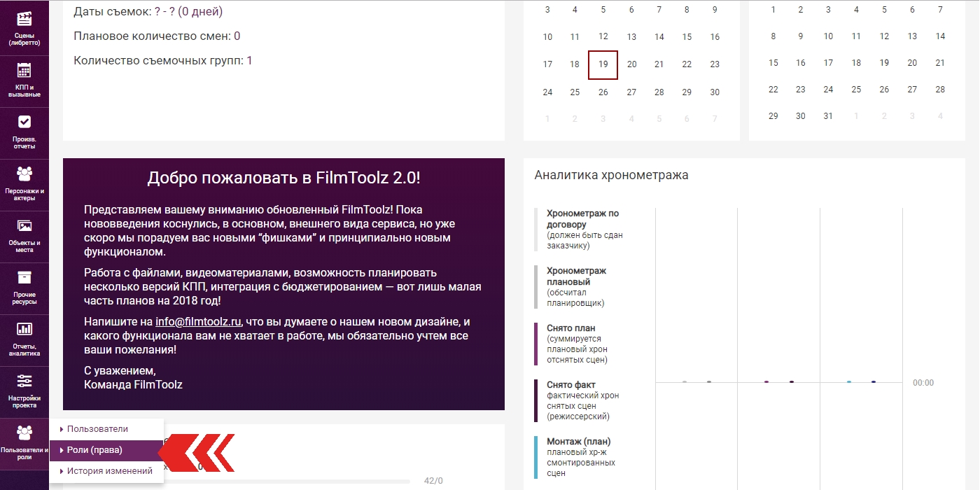Select Пользователи submenu item
Screen dimensions: 980x490
106,429
